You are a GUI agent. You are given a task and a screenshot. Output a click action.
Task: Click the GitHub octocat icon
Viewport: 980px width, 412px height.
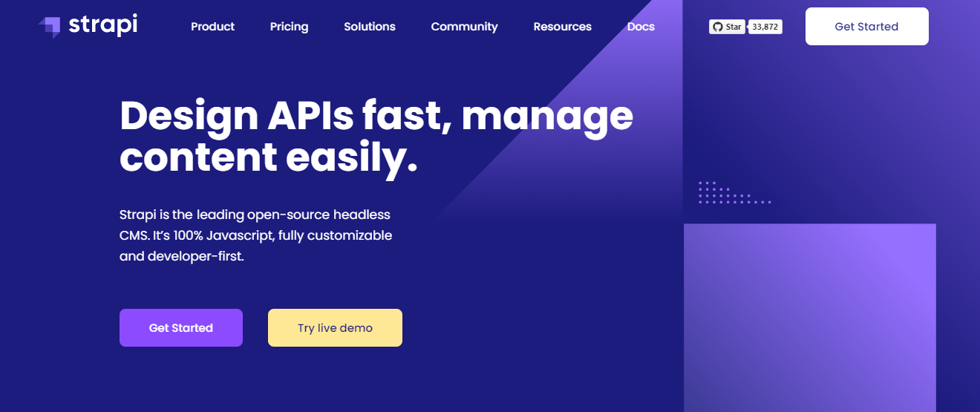click(x=717, y=27)
